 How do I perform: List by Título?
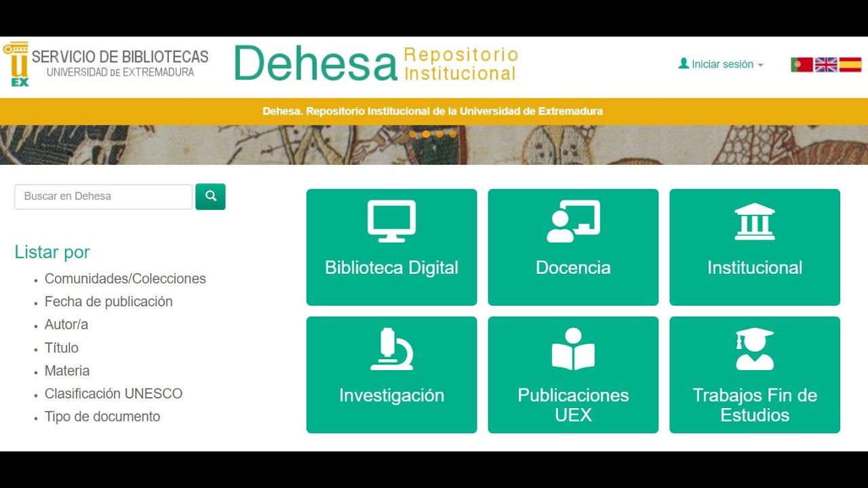62,348
